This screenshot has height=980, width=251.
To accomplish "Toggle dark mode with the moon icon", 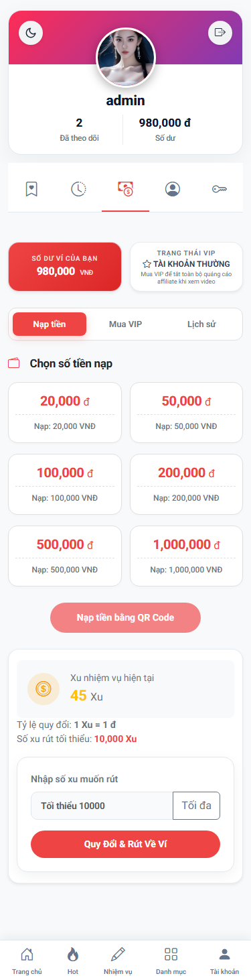I will [31, 32].
